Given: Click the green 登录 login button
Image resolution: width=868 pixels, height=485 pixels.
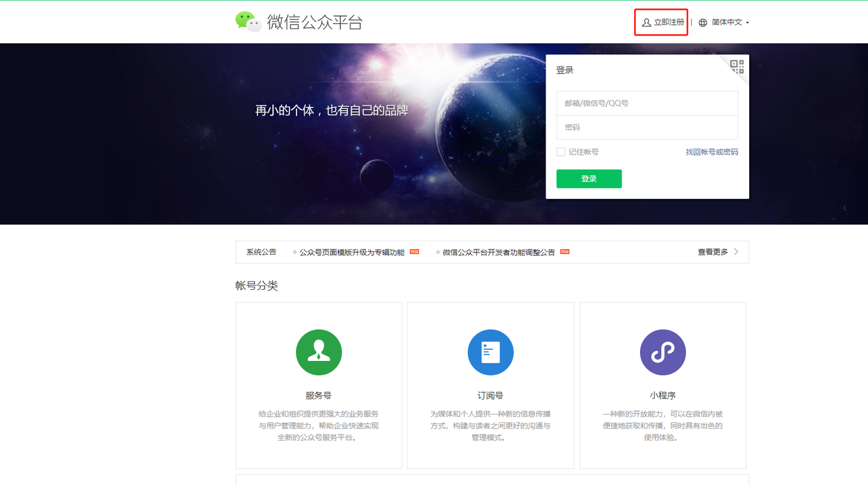Looking at the screenshot, I should tap(588, 178).
